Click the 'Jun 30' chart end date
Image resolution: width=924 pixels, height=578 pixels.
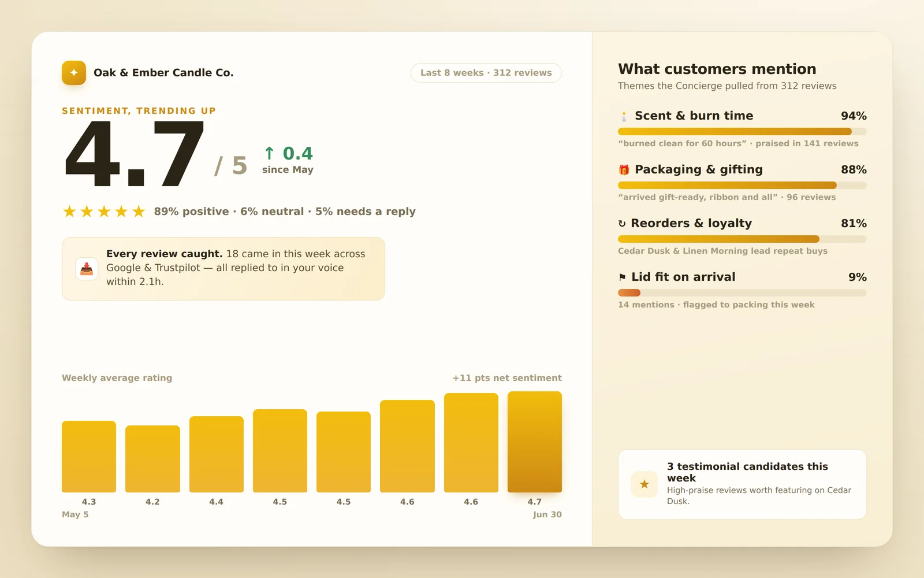547,514
